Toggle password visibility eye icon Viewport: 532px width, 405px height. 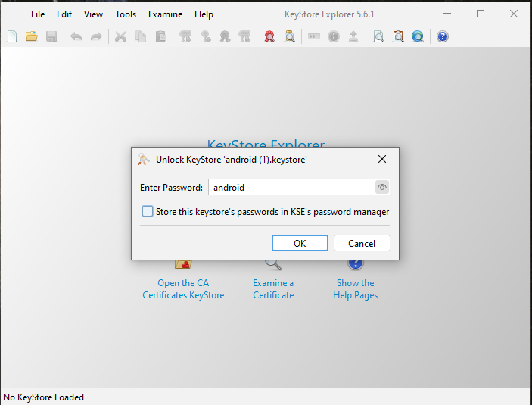(x=382, y=188)
